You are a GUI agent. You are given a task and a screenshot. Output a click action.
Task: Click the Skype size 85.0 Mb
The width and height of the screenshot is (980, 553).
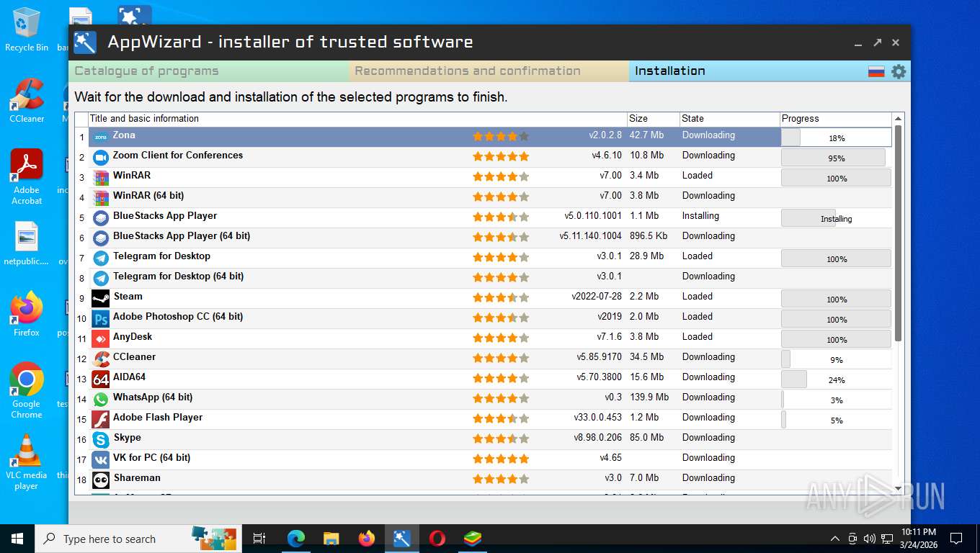point(647,437)
